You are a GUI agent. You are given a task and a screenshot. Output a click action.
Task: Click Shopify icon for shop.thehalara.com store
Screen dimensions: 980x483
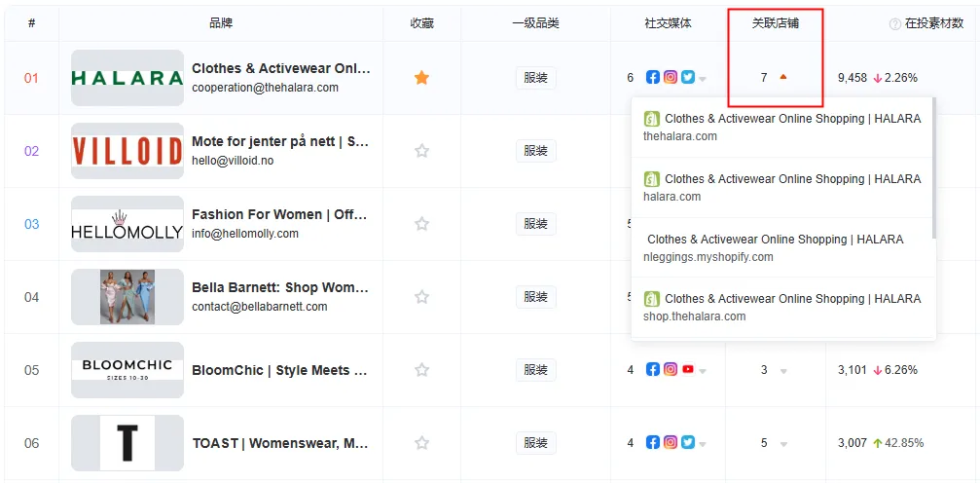tap(652, 299)
